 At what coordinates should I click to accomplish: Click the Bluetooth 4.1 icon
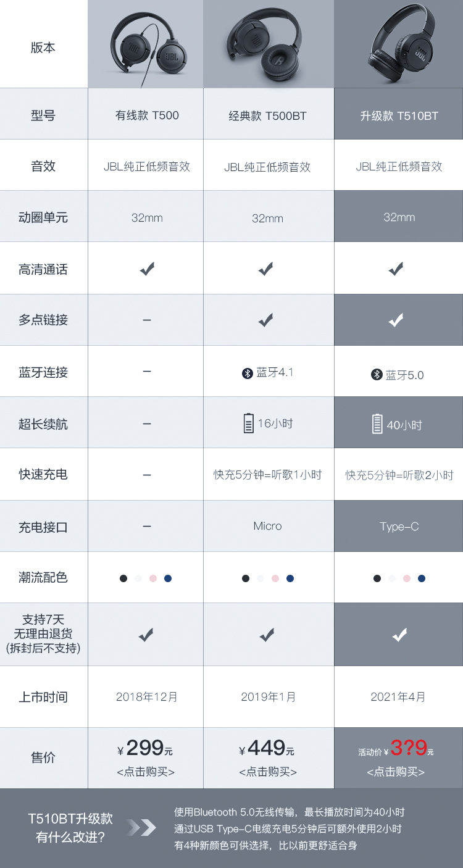pyautogui.click(x=248, y=373)
